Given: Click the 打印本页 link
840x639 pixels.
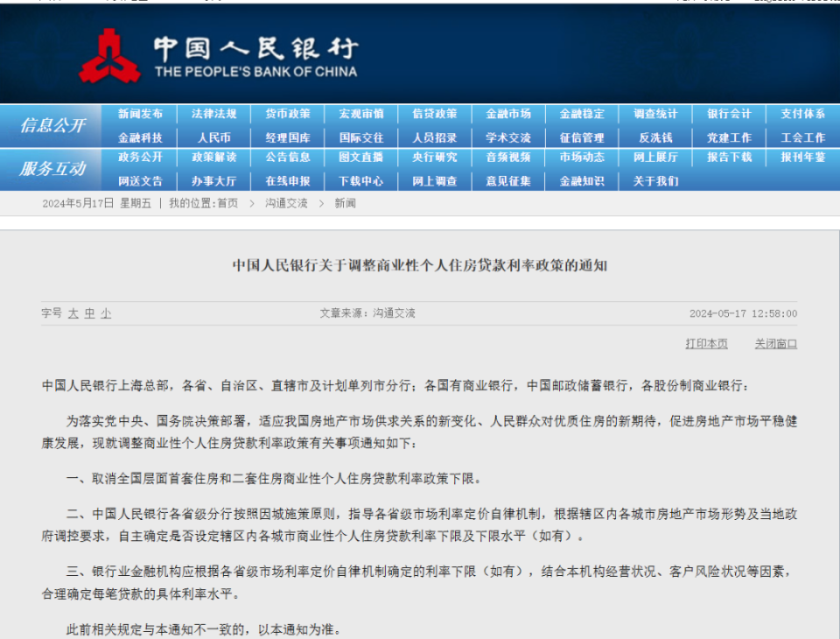Looking at the screenshot, I should [706, 344].
